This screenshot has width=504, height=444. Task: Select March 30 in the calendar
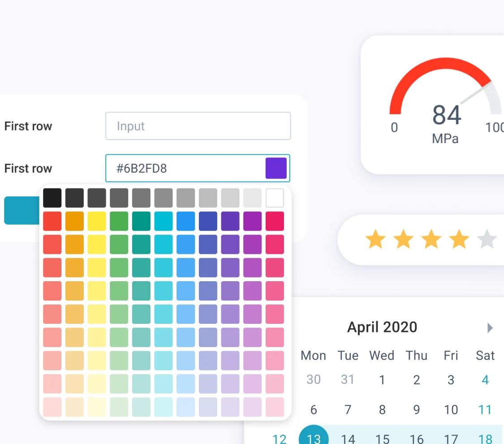point(314,380)
